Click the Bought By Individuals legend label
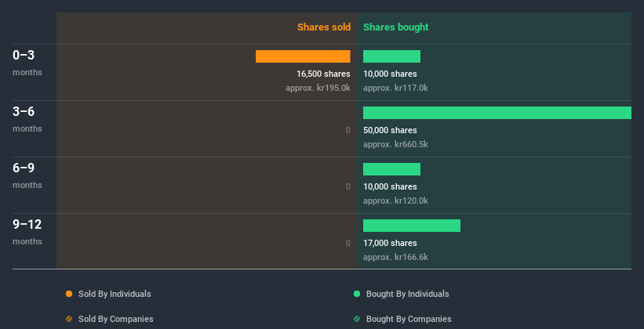Screen dimensions: 644x329 pyautogui.click(x=407, y=294)
